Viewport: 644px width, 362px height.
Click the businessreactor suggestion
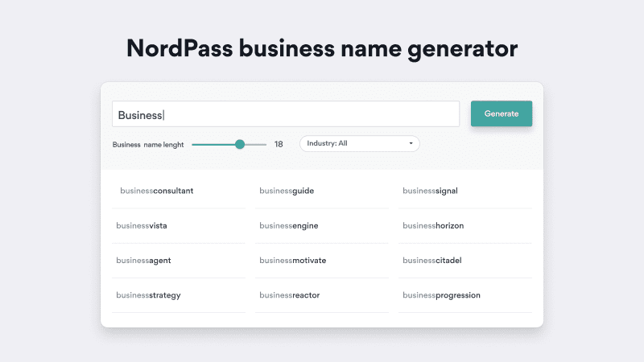click(x=289, y=295)
